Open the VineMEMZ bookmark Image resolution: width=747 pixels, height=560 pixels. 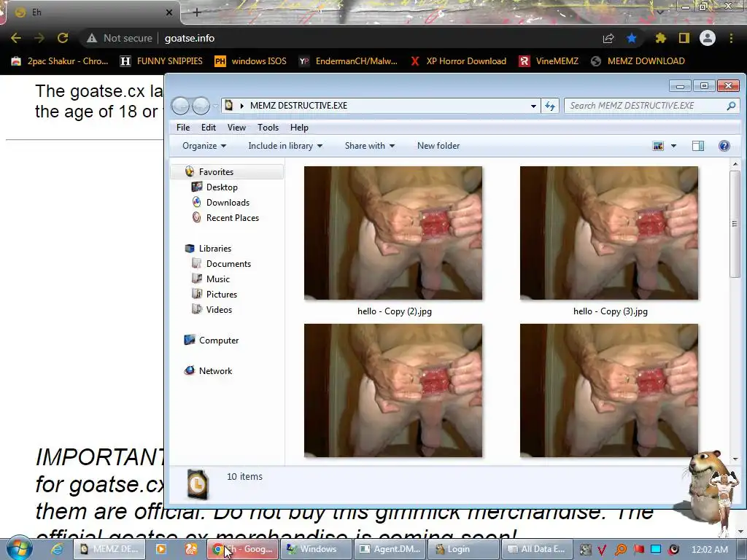point(549,61)
